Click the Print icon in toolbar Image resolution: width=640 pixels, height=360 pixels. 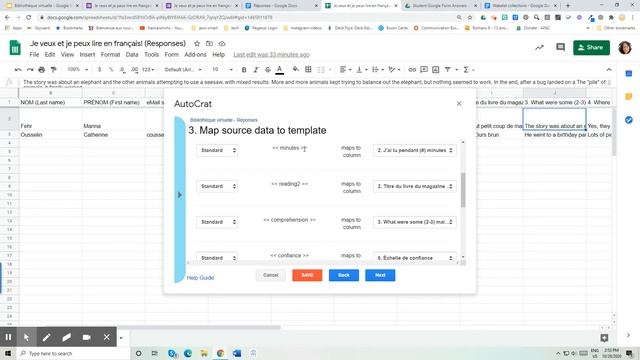[42, 70]
